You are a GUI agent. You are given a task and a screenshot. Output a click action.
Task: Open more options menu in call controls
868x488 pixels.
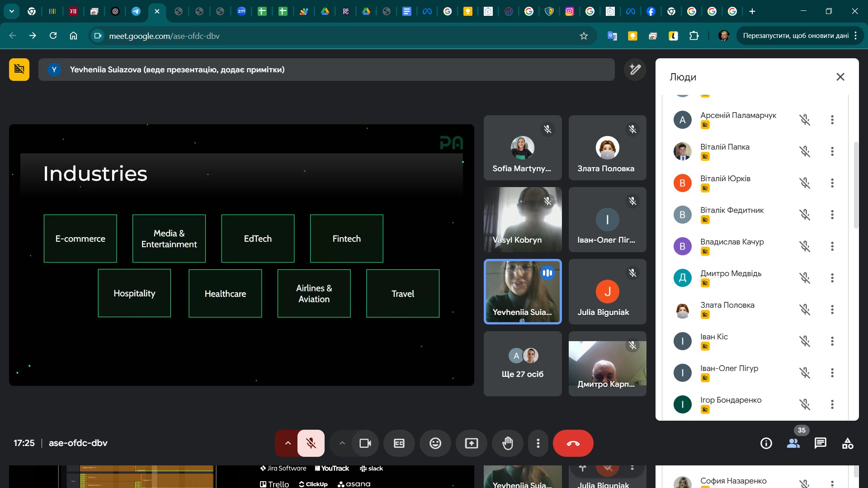click(x=538, y=443)
